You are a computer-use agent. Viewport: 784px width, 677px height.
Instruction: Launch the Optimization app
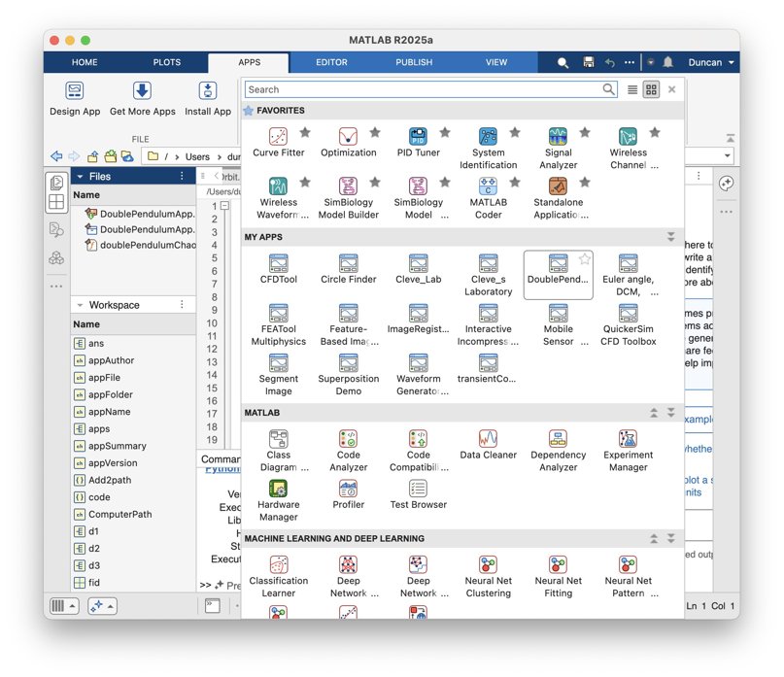point(348,143)
